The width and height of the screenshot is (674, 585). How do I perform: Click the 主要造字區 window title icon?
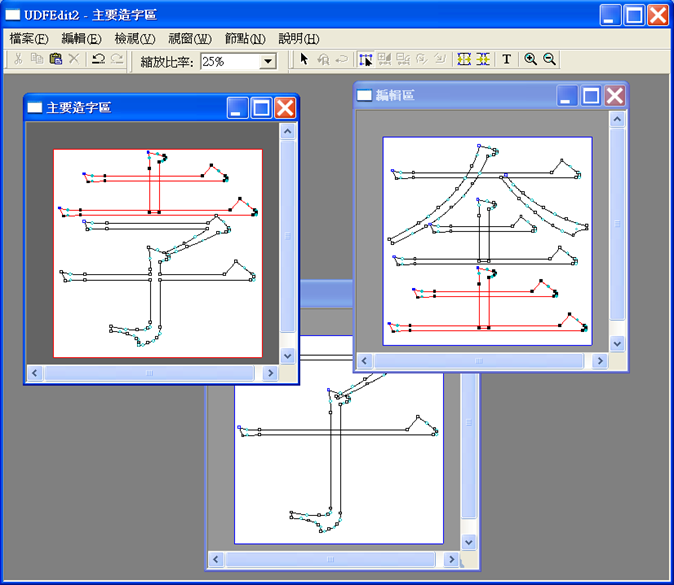pyautogui.click(x=35, y=107)
